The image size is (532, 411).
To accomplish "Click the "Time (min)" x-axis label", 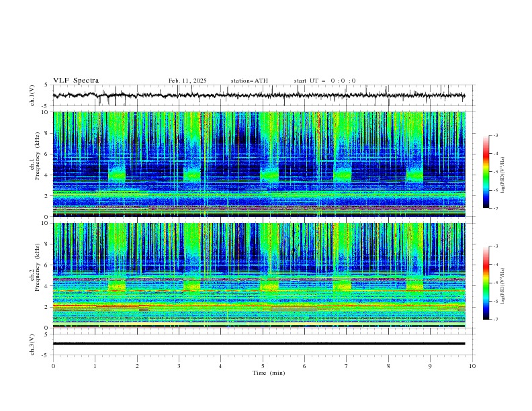I will (269, 373).
